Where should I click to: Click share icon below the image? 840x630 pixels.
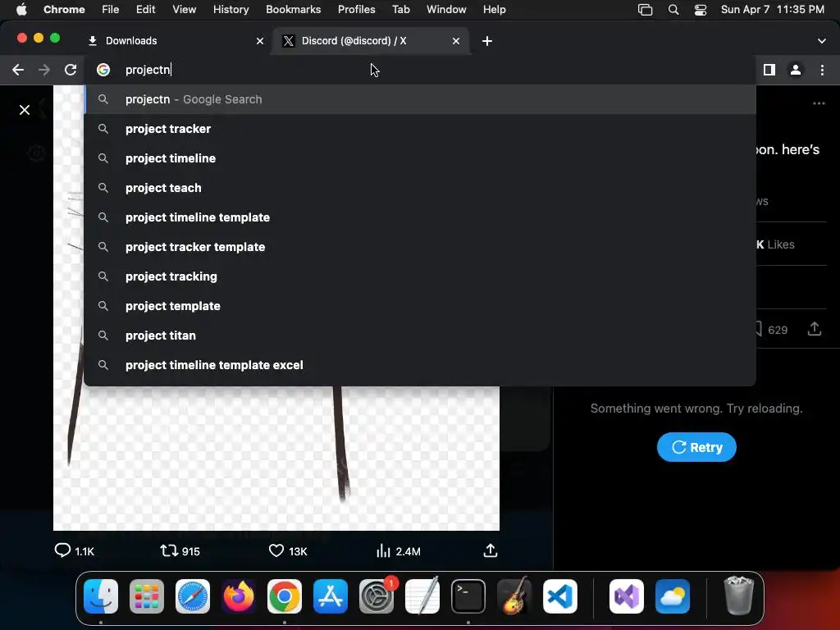coord(491,550)
